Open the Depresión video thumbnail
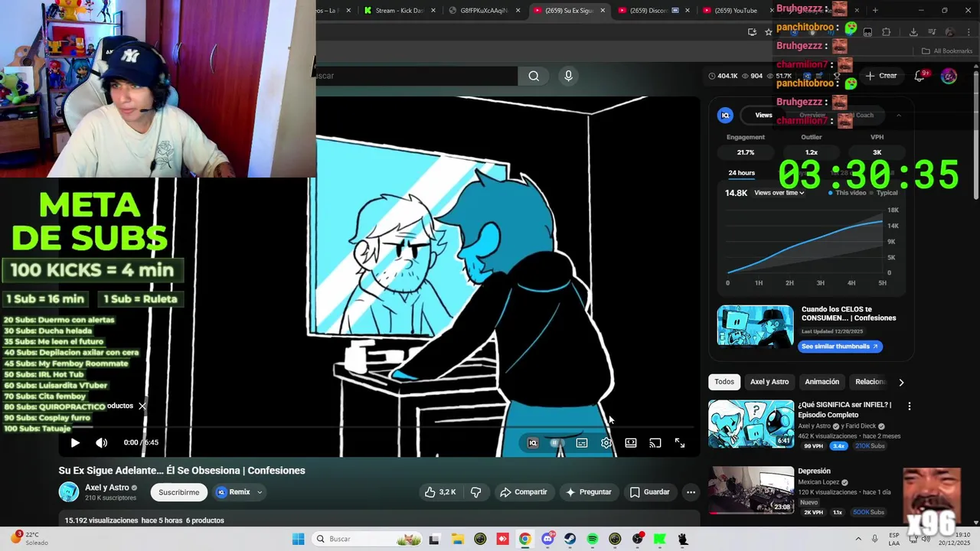This screenshot has width=980, height=551. (x=751, y=491)
